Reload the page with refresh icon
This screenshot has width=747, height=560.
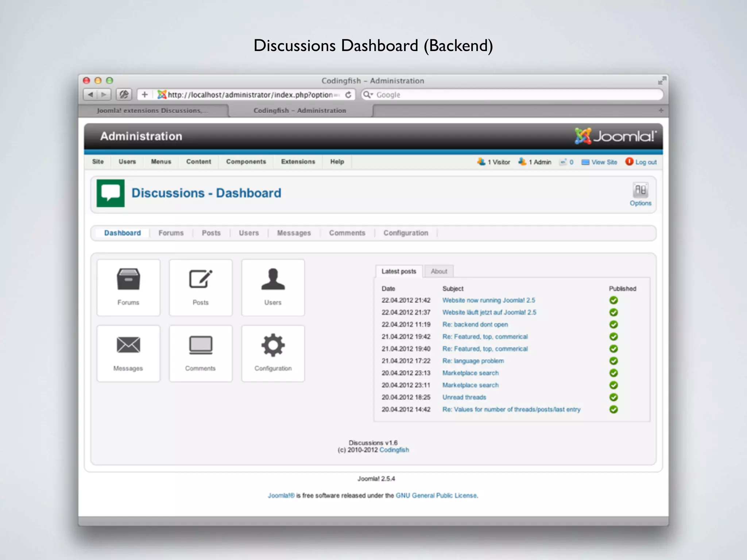pyautogui.click(x=348, y=95)
